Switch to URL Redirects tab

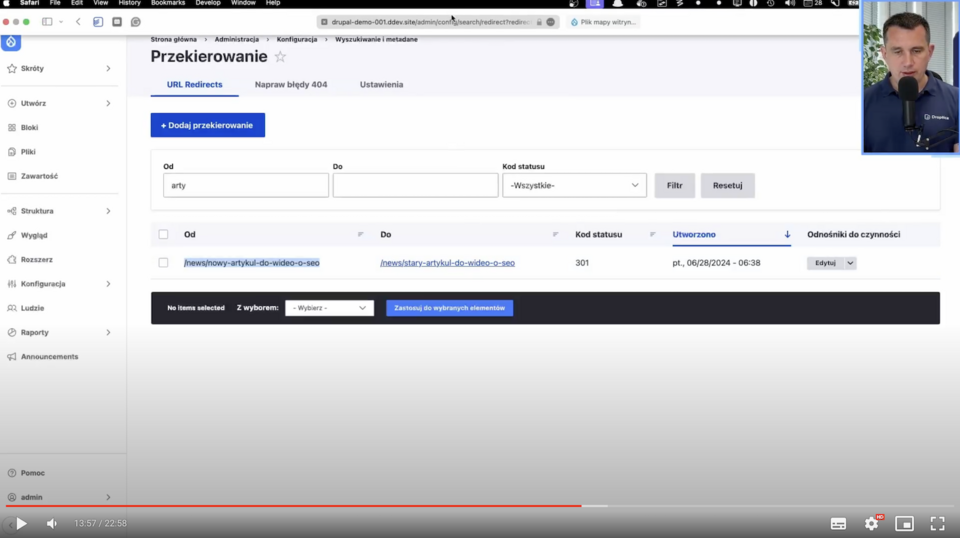pos(195,84)
